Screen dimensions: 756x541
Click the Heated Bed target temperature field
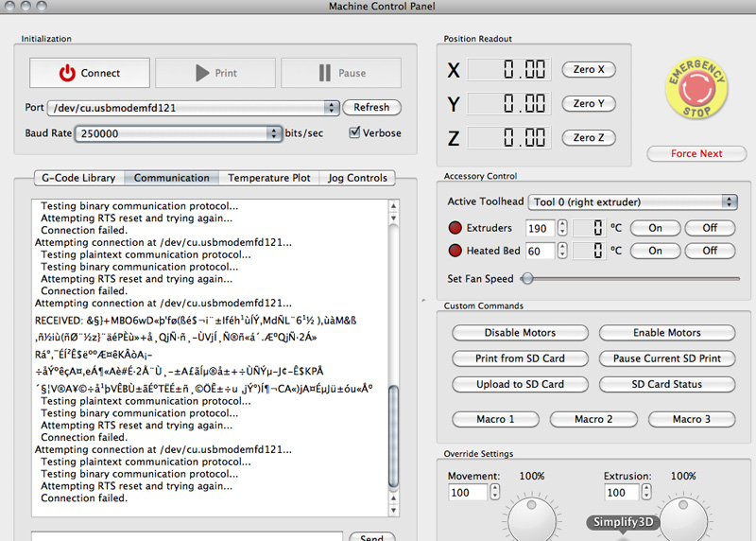coord(540,251)
